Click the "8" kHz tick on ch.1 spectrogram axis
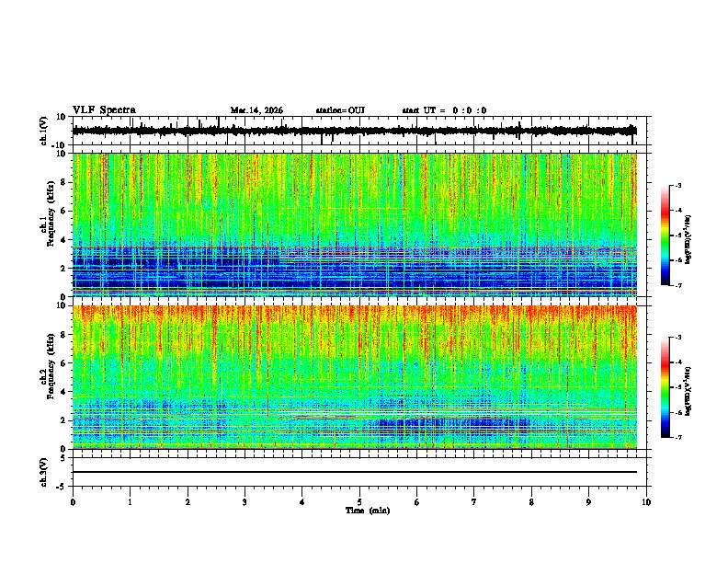This screenshot has width=728, height=563. coord(63,182)
